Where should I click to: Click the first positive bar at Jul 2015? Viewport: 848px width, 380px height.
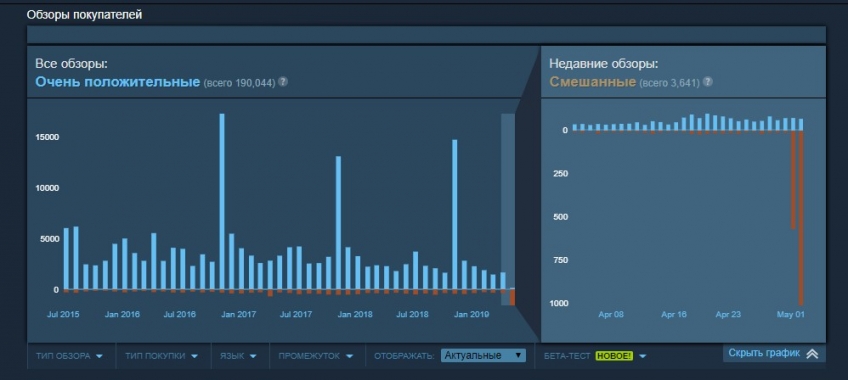67,259
